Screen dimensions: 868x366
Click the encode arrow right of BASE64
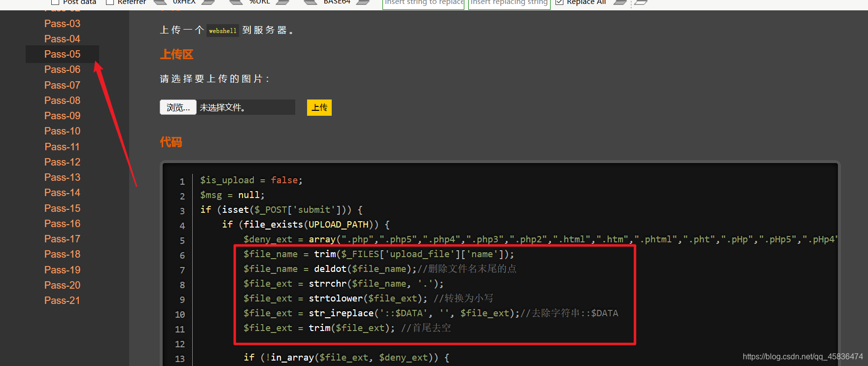coord(363,2)
